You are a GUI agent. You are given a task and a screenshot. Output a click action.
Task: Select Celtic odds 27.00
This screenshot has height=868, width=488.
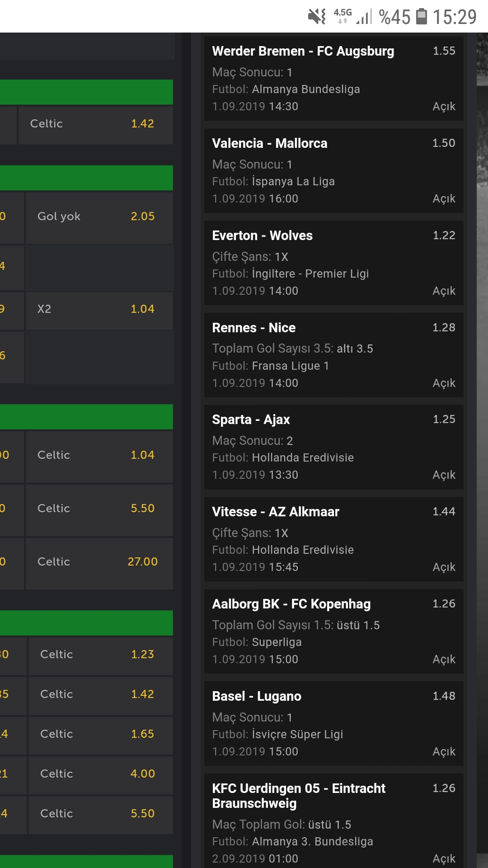click(x=99, y=563)
